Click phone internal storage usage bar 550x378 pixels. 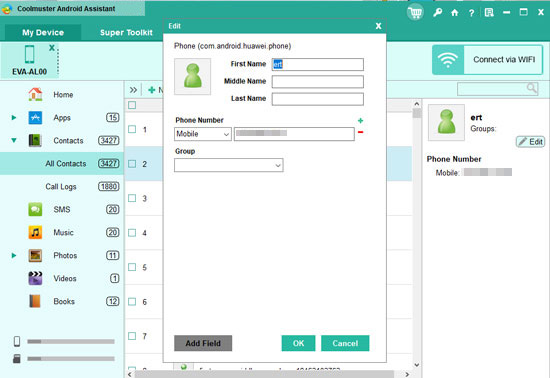71,342
